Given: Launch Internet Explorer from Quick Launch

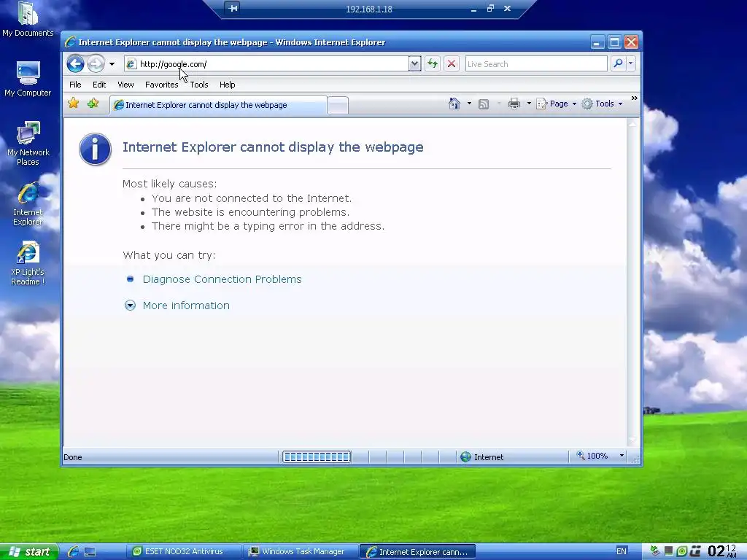Looking at the screenshot, I should coord(74,551).
